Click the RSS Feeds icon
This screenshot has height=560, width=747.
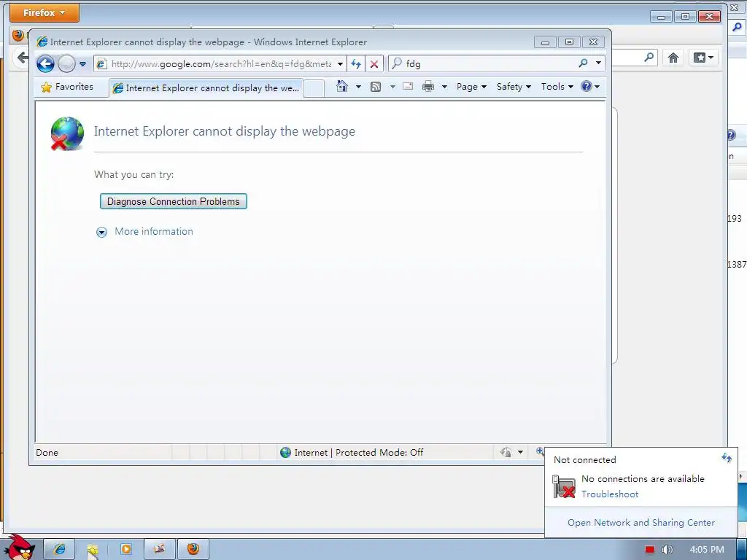(x=376, y=87)
